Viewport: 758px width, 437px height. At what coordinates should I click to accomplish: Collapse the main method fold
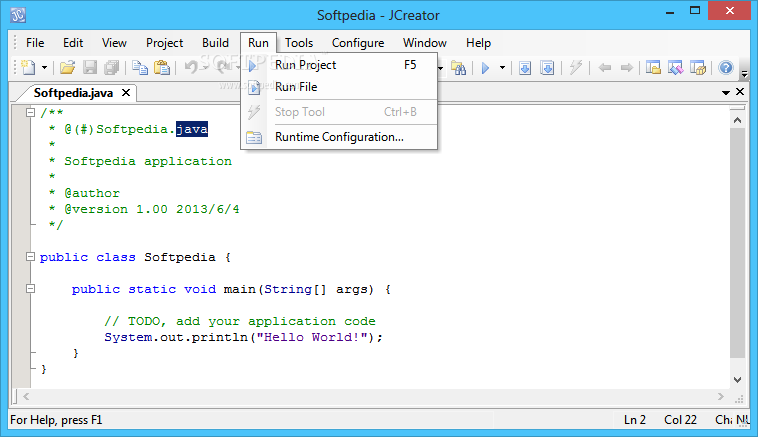pos(30,289)
